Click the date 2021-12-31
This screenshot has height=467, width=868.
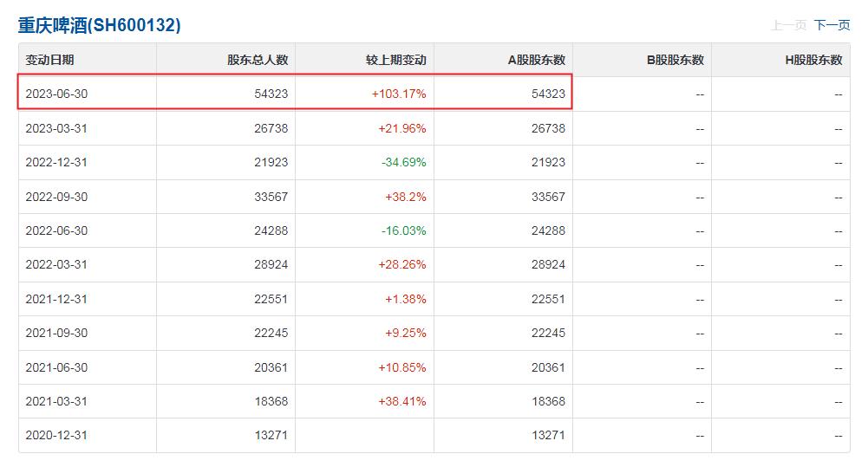(x=56, y=299)
